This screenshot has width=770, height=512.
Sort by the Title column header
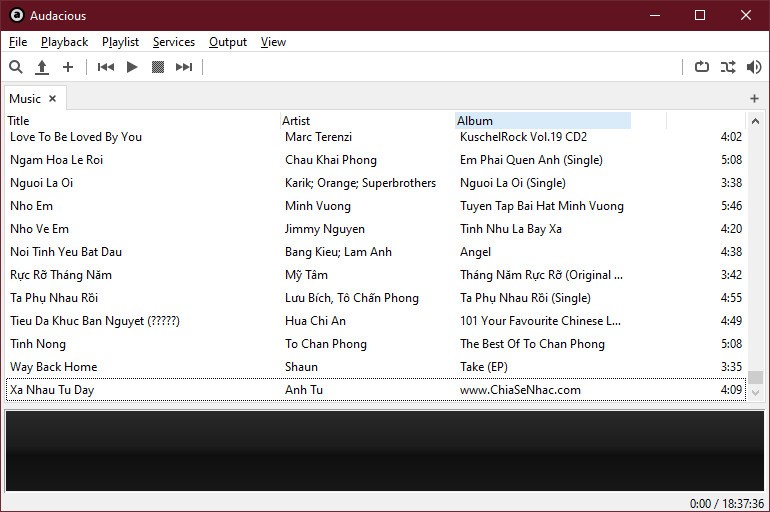click(142, 121)
